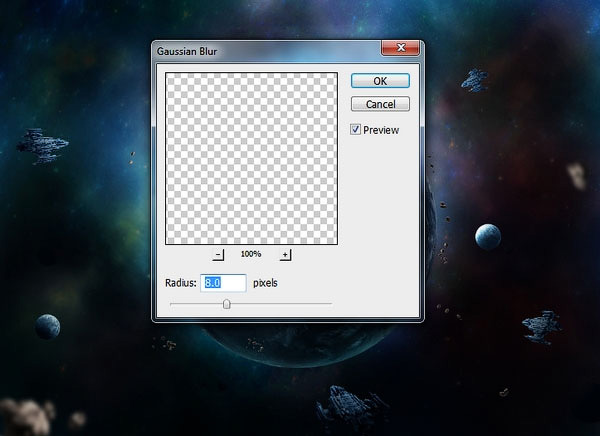This screenshot has width=600, height=436.
Task: Click the small planet on the canvas right side
Action: click(x=487, y=237)
